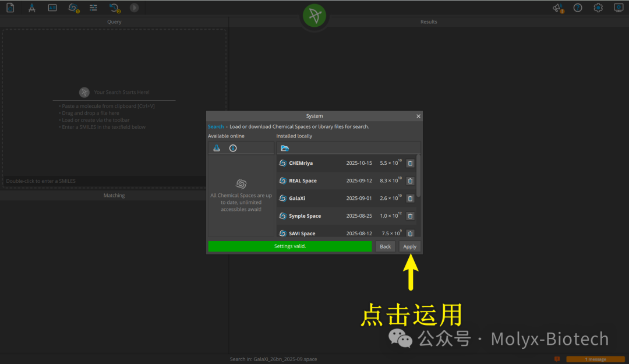This screenshot has height=364, width=629.
Task: Delete the Synple Space with trash icon
Action: click(x=410, y=216)
